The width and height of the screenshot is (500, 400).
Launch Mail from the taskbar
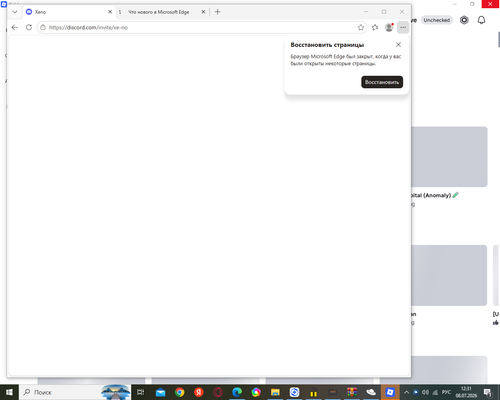coord(160,392)
